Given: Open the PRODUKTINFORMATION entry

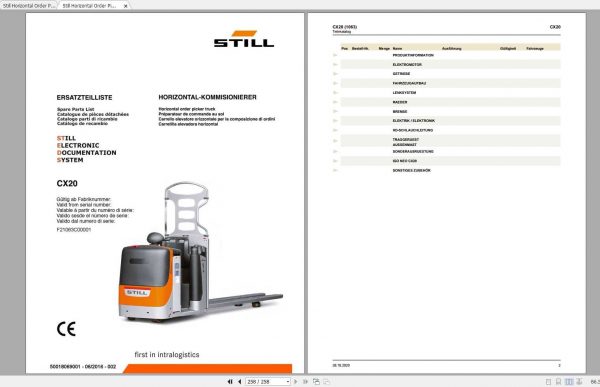Looking at the screenshot, I should (x=413, y=55).
